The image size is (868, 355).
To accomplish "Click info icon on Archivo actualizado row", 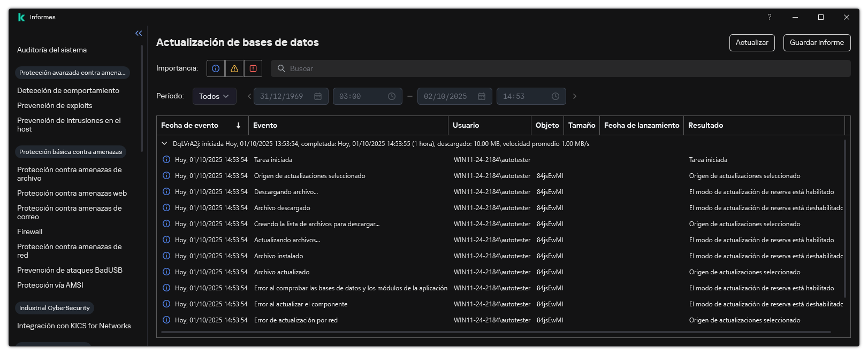I will [166, 272].
